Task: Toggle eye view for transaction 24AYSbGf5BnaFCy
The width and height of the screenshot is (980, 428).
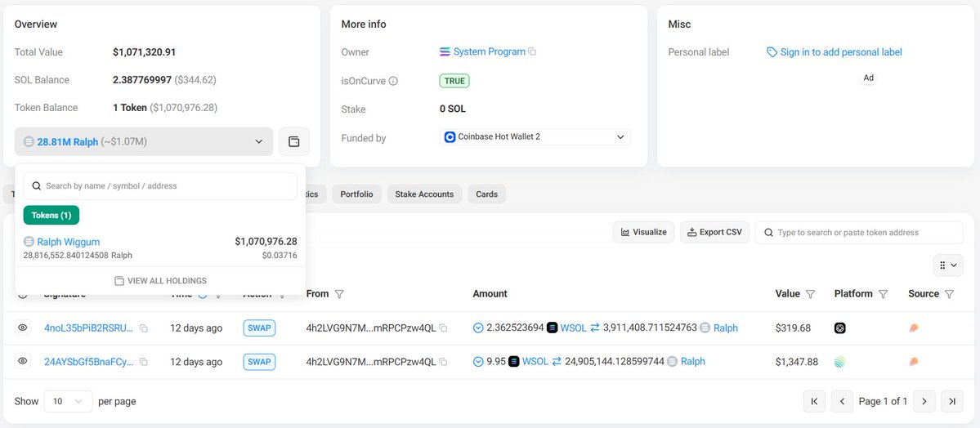Action: pos(23,361)
